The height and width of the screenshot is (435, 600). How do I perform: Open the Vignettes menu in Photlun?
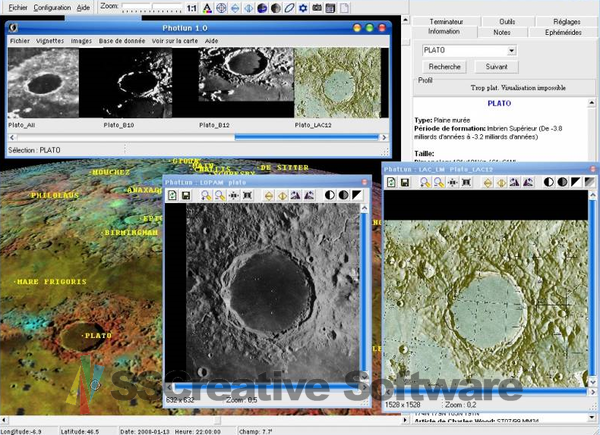tap(52, 41)
